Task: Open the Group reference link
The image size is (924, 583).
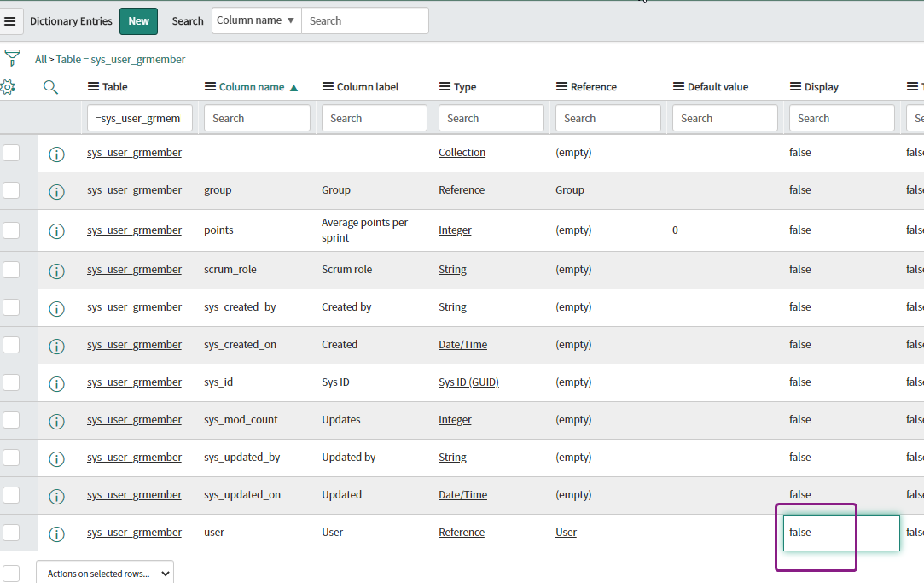Action: click(x=569, y=190)
